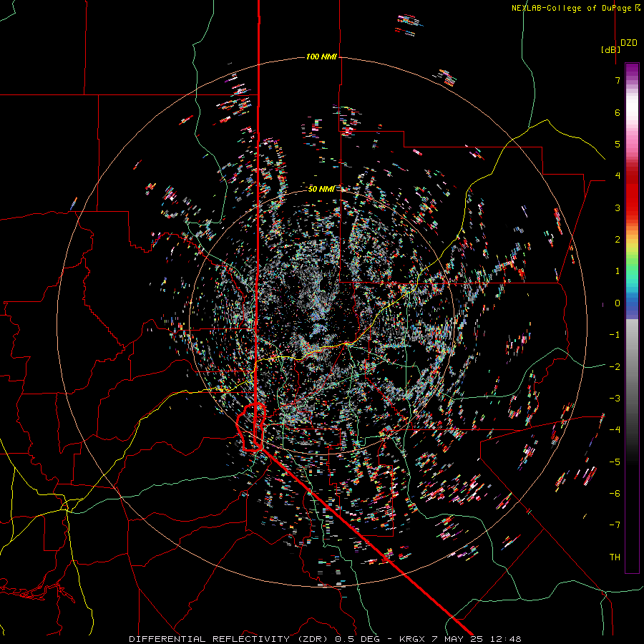Image resolution: width=644 pixels, height=644 pixels.
Task: Click the DZD legend title
Action: (x=629, y=43)
